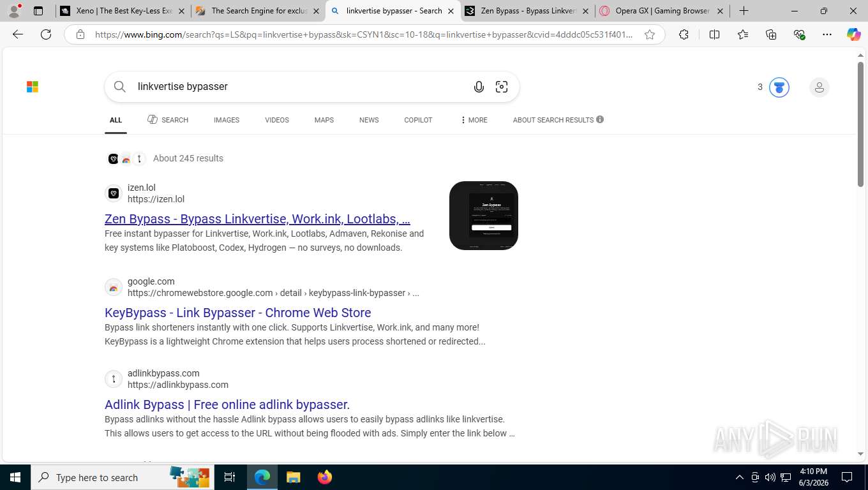Select the MAPS tab
Viewport: 868px width, 490px height.
[324, 120]
